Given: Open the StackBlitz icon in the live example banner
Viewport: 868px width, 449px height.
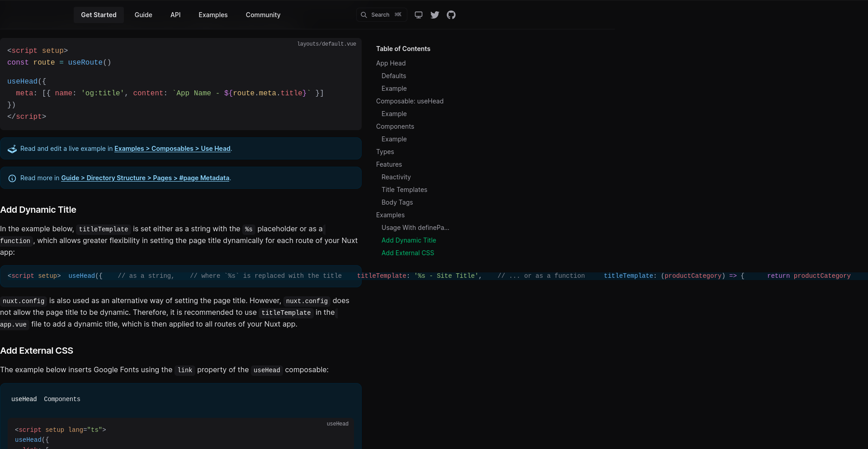Looking at the screenshot, I should [x=12, y=148].
